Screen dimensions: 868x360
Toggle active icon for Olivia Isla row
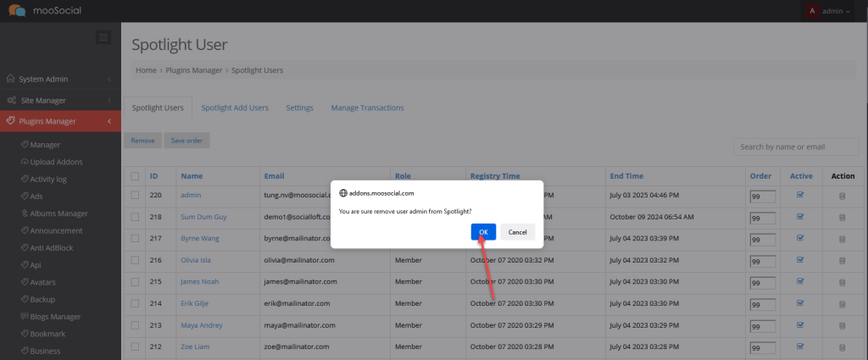coord(800,259)
